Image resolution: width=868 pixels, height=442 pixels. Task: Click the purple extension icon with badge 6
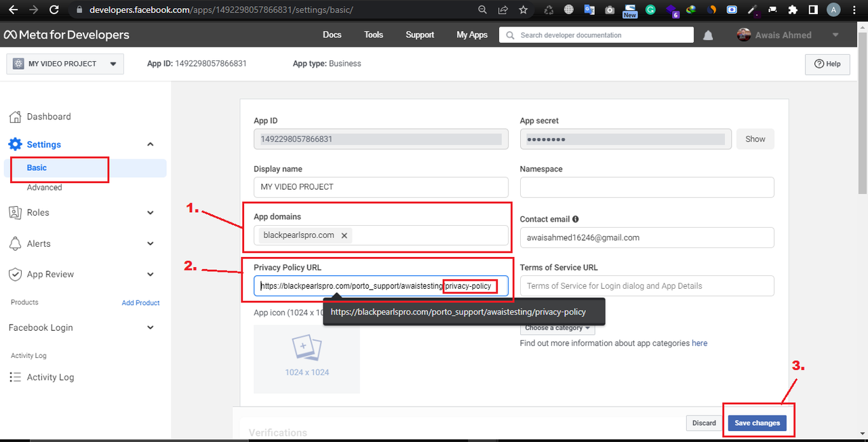pyautogui.click(x=671, y=10)
